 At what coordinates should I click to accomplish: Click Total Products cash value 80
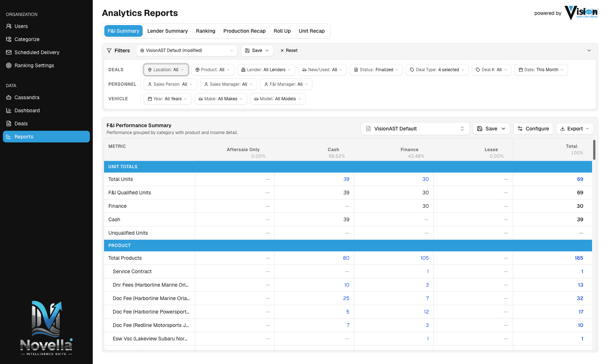(346, 258)
